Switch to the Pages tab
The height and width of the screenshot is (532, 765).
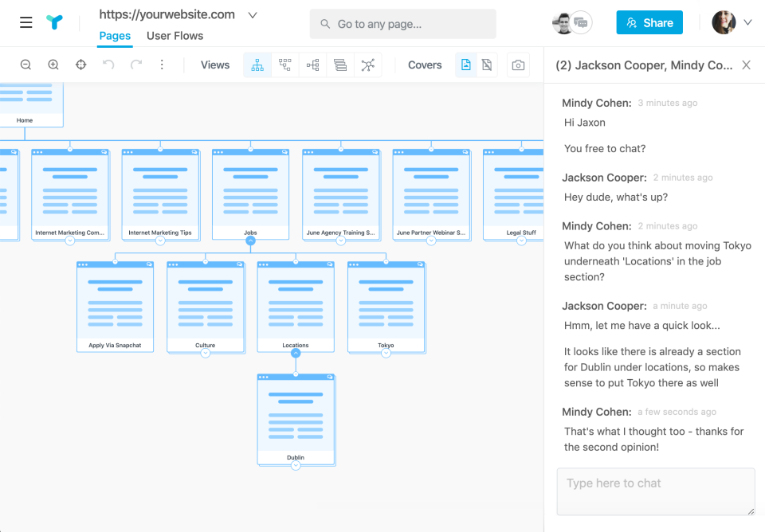point(115,36)
